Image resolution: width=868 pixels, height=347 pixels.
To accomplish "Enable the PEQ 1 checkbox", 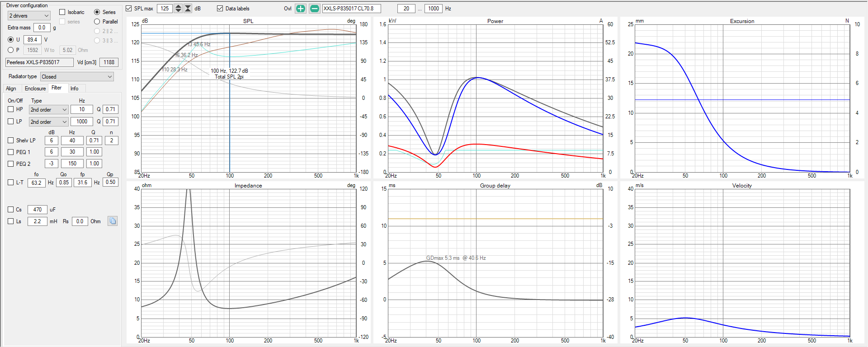I will pyautogui.click(x=11, y=152).
